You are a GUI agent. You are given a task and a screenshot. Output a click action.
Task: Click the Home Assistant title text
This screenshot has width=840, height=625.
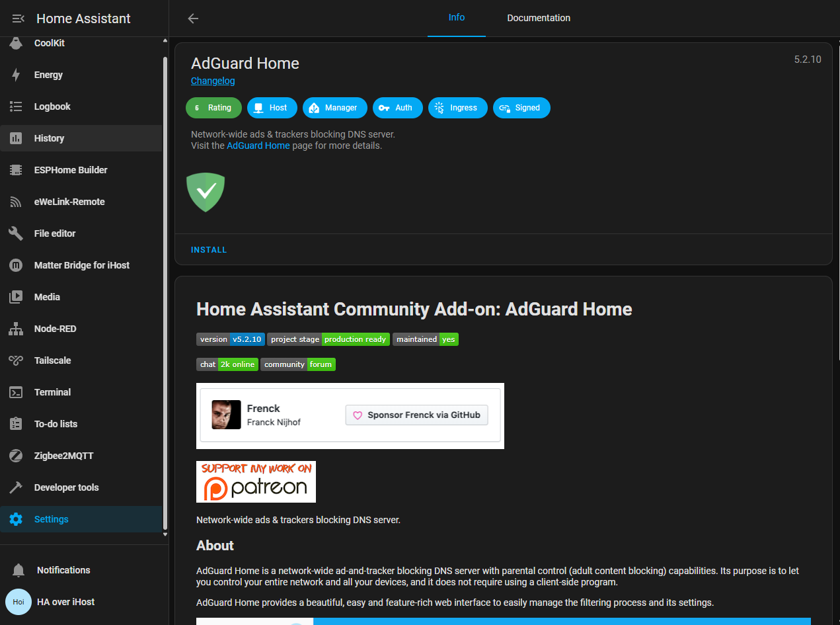coord(83,19)
